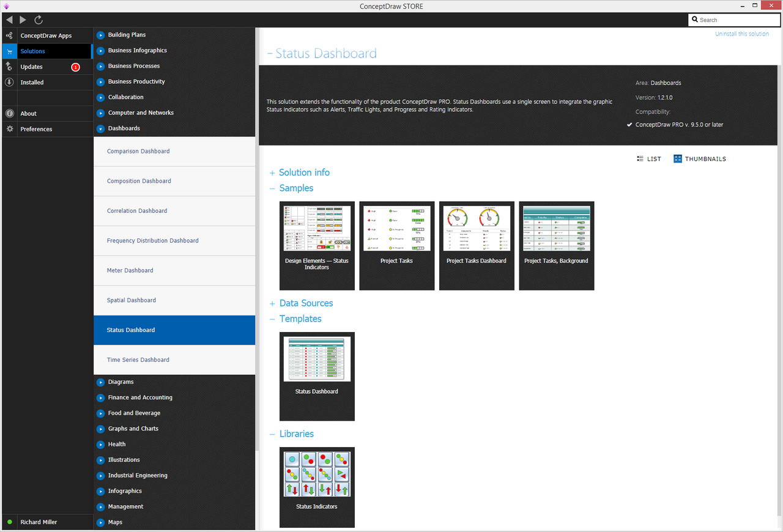The width and height of the screenshot is (783, 532).
Task: Click the Forward navigation arrow
Action: (x=23, y=20)
